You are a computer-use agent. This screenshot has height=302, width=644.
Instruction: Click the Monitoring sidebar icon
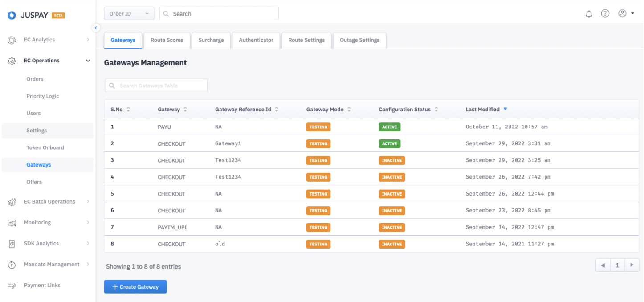(12, 223)
